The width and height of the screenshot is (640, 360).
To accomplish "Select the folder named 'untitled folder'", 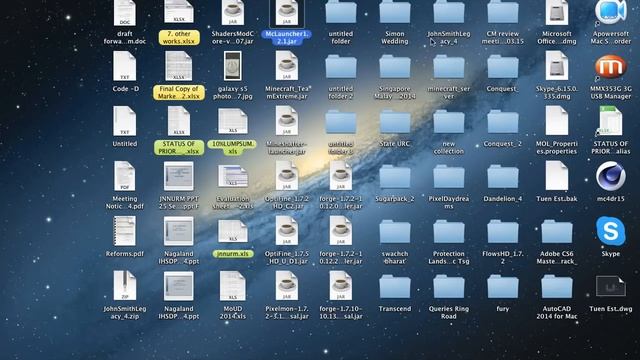I will pos(341,12).
